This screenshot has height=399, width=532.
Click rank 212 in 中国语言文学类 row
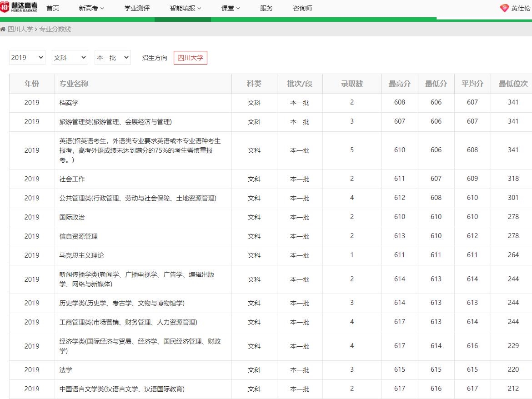[x=513, y=389]
